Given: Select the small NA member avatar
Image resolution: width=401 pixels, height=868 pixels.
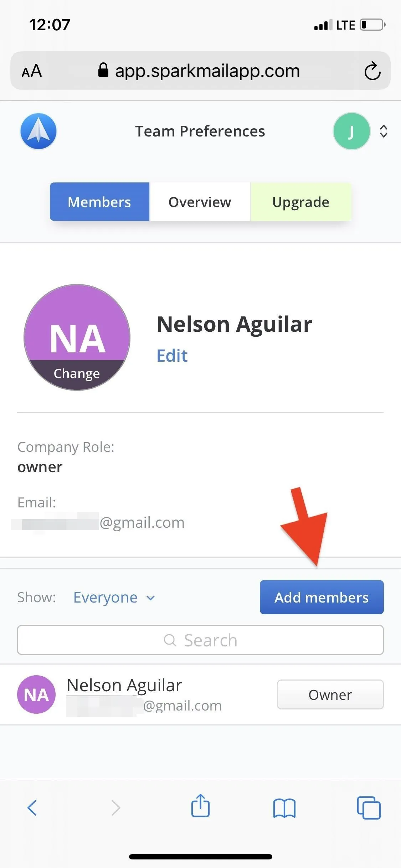Looking at the screenshot, I should click(36, 694).
